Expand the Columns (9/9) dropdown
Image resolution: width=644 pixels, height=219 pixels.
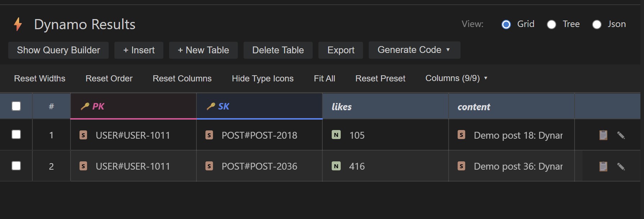pyautogui.click(x=456, y=78)
